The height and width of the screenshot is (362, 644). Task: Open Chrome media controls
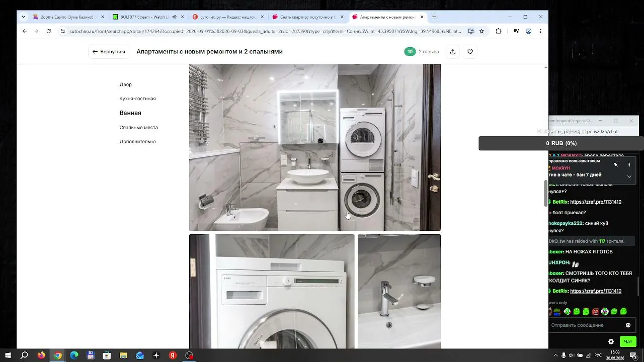point(516,31)
